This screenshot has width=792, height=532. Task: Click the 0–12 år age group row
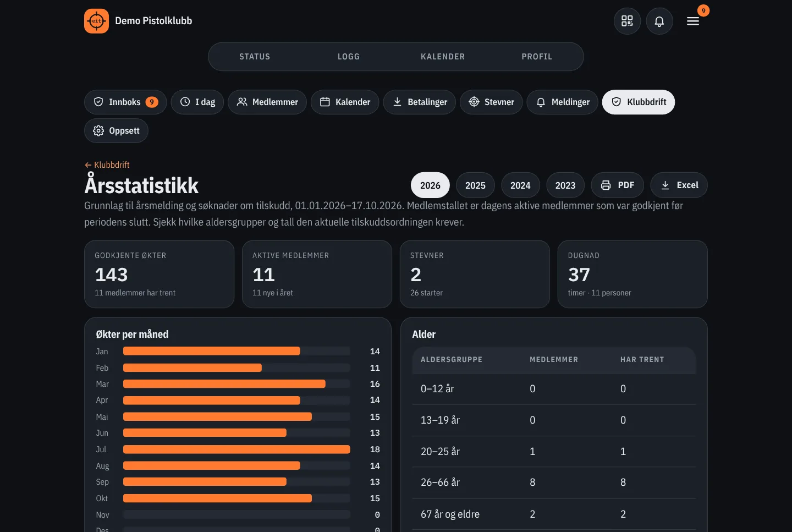(554, 389)
